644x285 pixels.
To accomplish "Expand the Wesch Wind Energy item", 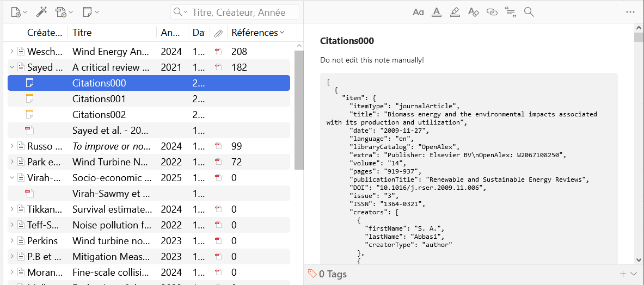I will [x=12, y=52].
